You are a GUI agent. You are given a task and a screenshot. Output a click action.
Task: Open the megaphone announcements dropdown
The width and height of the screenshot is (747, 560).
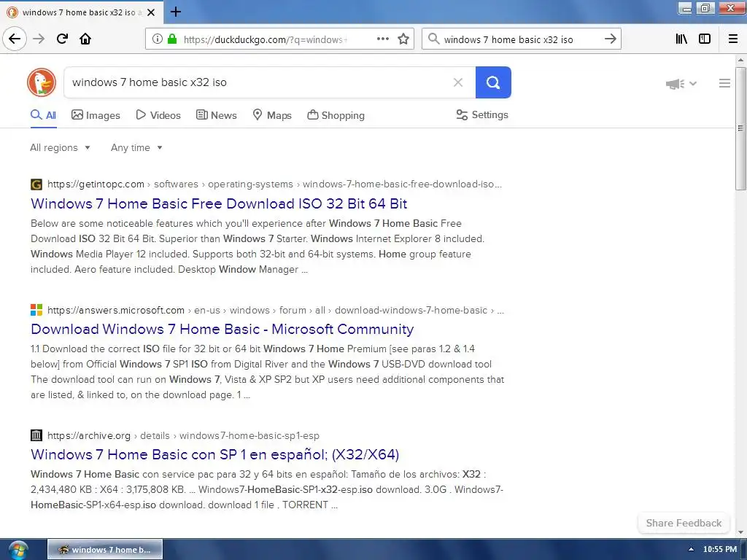click(x=681, y=84)
